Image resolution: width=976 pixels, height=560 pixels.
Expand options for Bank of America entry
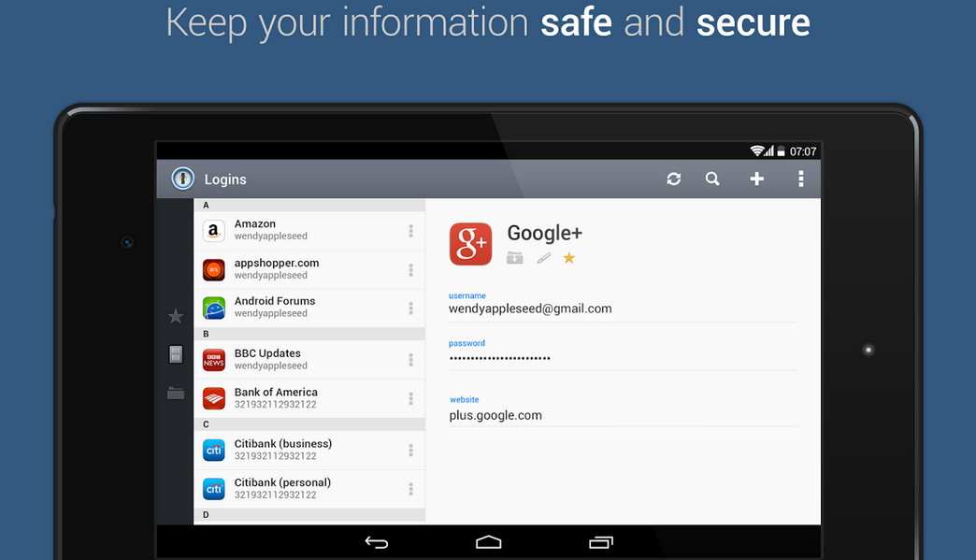(410, 398)
